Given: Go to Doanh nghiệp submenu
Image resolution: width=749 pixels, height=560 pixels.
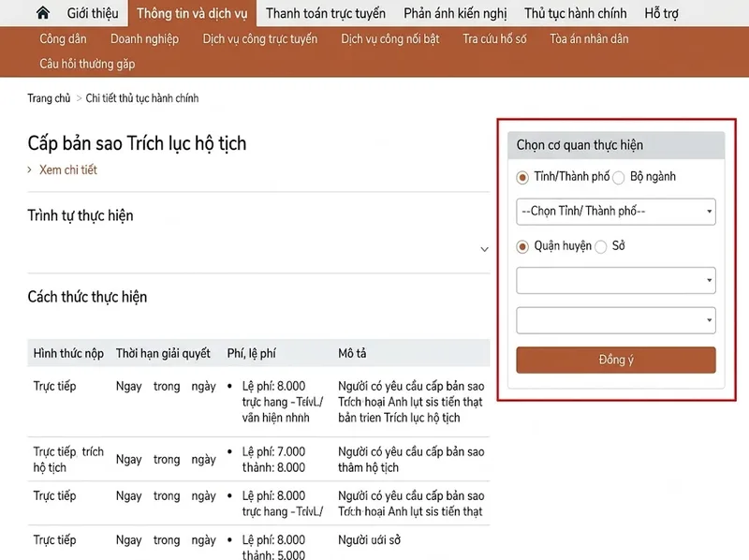Looking at the screenshot, I should pos(144,38).
